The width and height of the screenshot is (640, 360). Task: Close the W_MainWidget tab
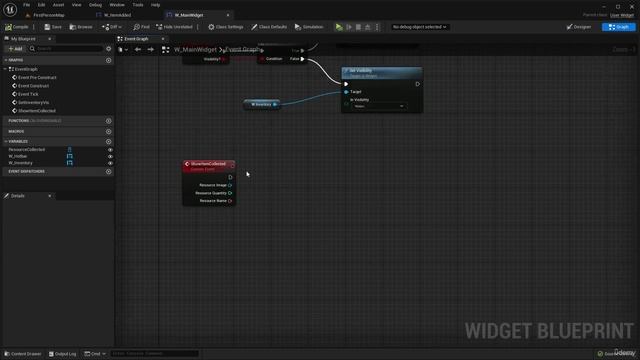point(228,15)
